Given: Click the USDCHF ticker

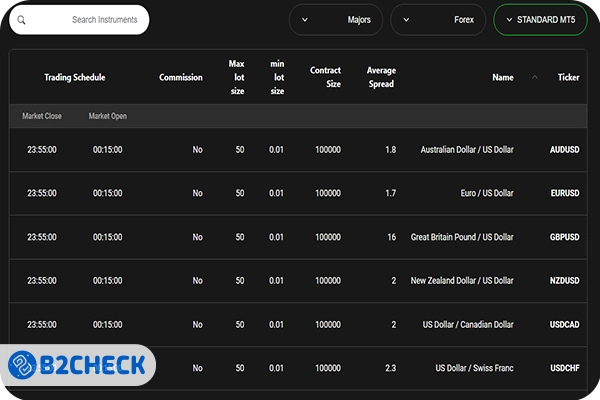Looking at the screenshot, I should (x=564, y=369).
